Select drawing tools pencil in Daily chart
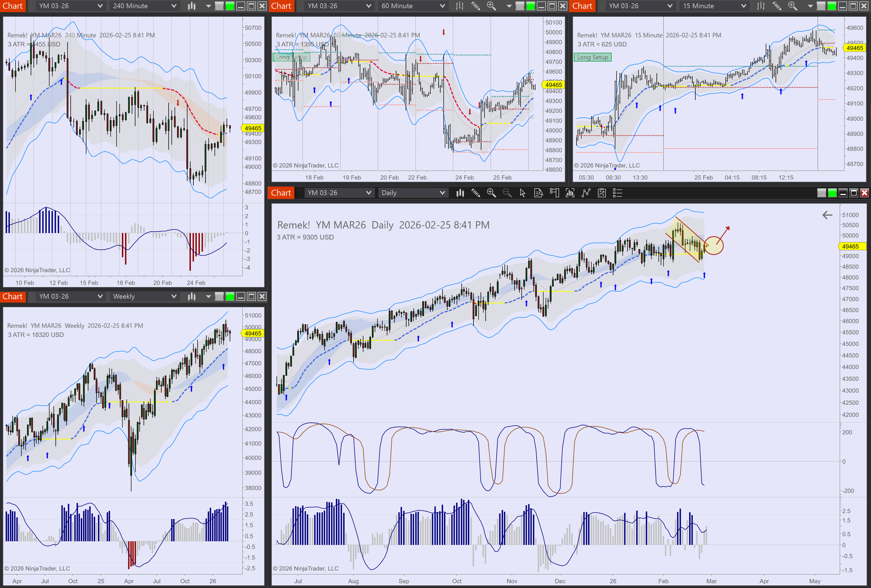 tap(476, 193)
